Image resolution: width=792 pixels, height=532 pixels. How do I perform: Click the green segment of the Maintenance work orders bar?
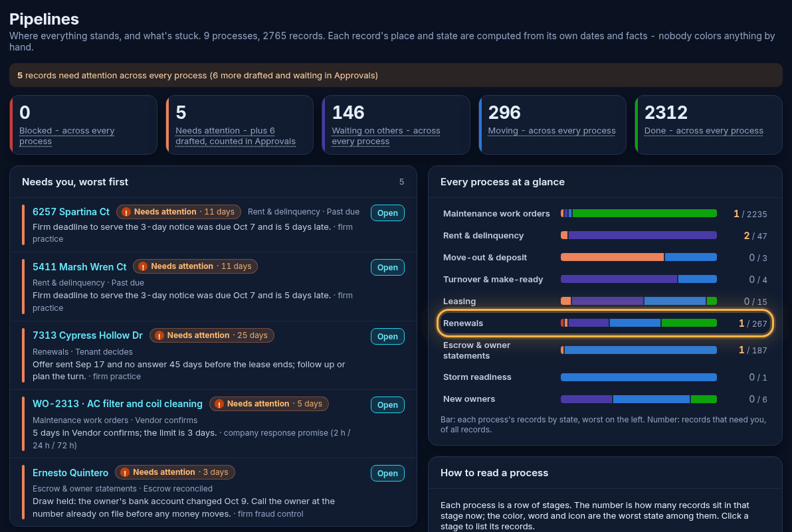point(644,213)
